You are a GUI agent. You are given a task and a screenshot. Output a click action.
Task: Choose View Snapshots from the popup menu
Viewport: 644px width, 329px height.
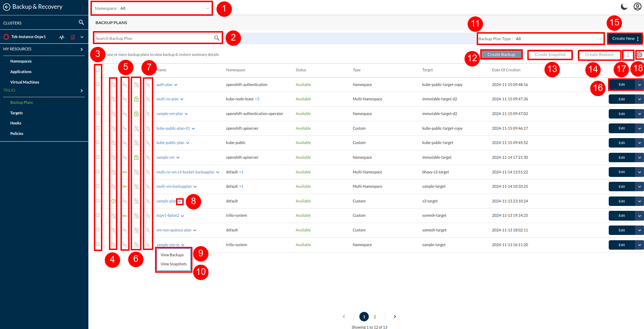pos(174,264)
